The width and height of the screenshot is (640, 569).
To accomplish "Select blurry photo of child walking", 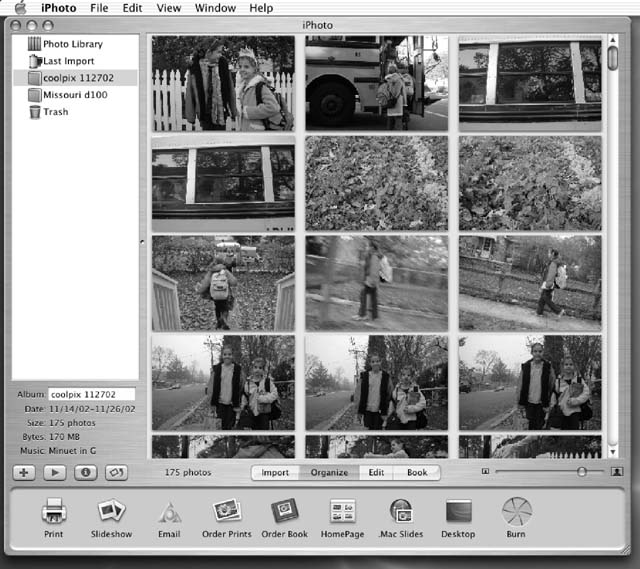I will click(376, 283).
